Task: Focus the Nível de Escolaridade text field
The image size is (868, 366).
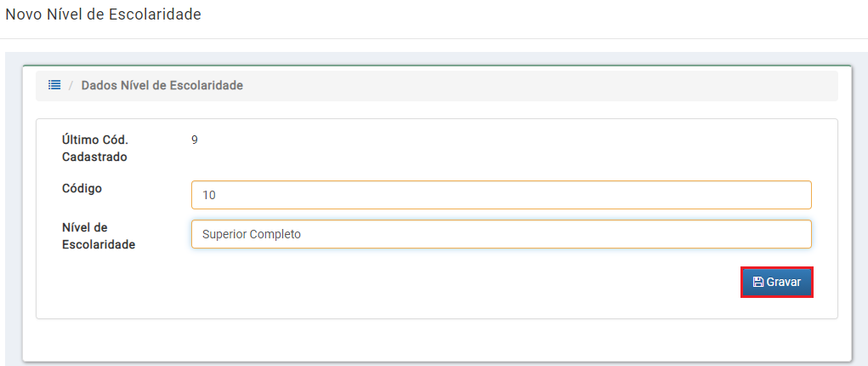Action: (502, 234)
